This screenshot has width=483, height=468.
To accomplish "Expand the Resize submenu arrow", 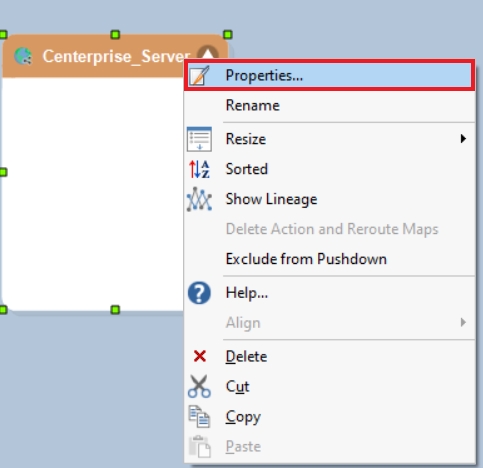I will click(x=463, y=139).
